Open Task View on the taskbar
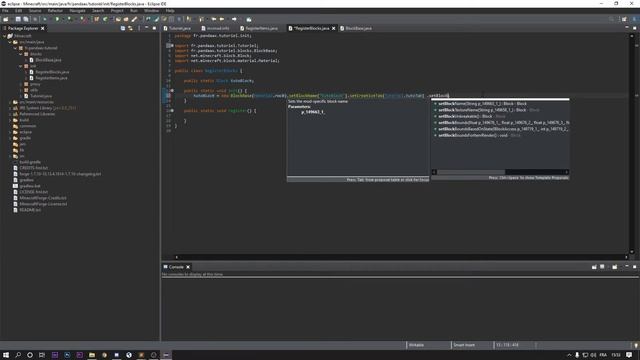Screen dimensions: 640x360 point(42,355)
